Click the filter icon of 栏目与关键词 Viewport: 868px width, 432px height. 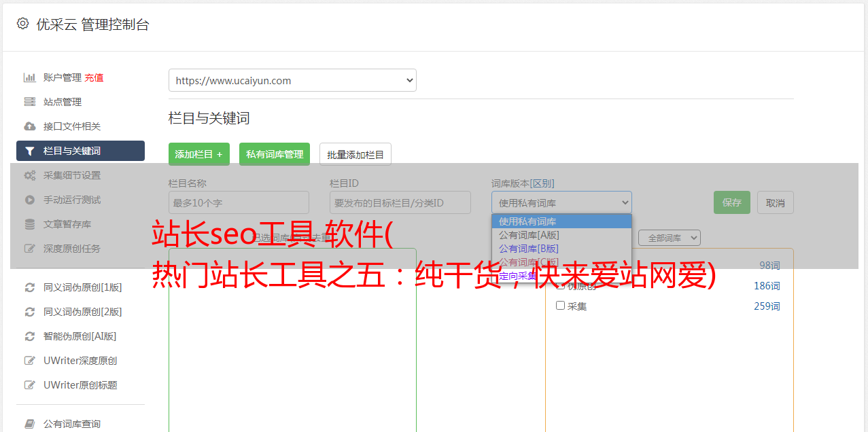click(x=29, y=151)
